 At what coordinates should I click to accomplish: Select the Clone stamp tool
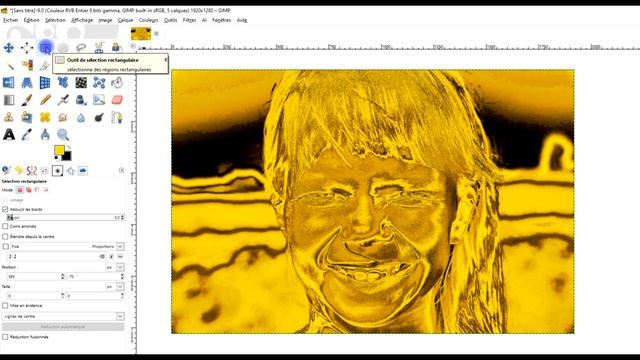click(x=9, y=118)
